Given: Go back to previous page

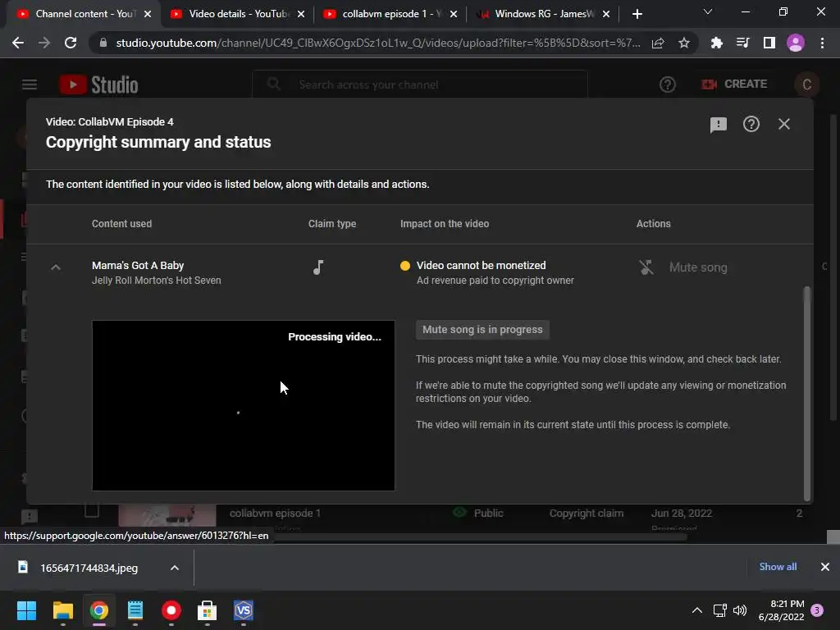Looking at the screenshot, I should pos(18,43).
